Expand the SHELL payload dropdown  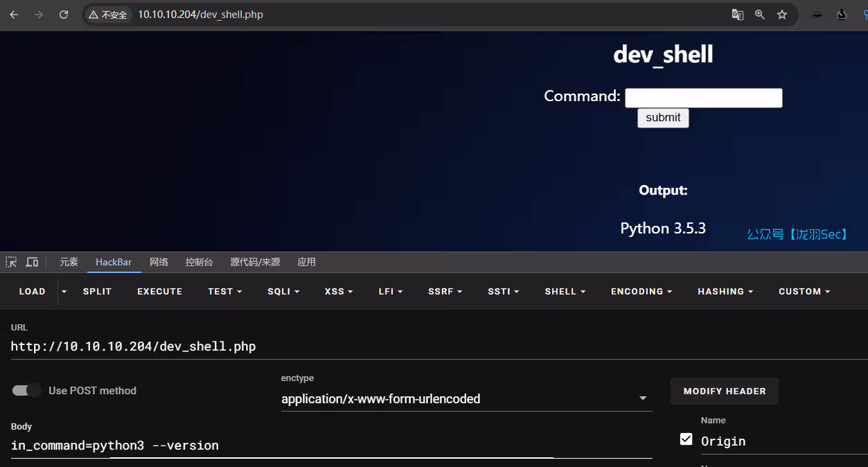tap(565, 291)
